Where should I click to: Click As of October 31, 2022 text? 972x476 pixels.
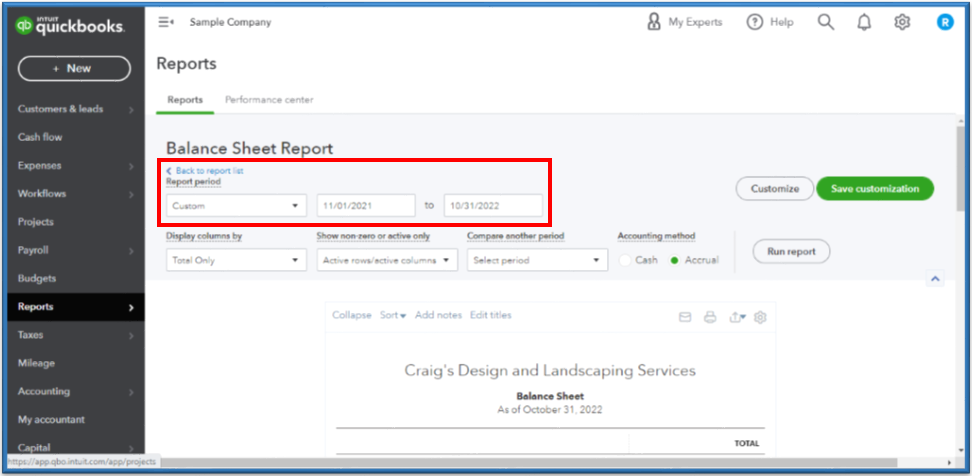tap(550, 410)
